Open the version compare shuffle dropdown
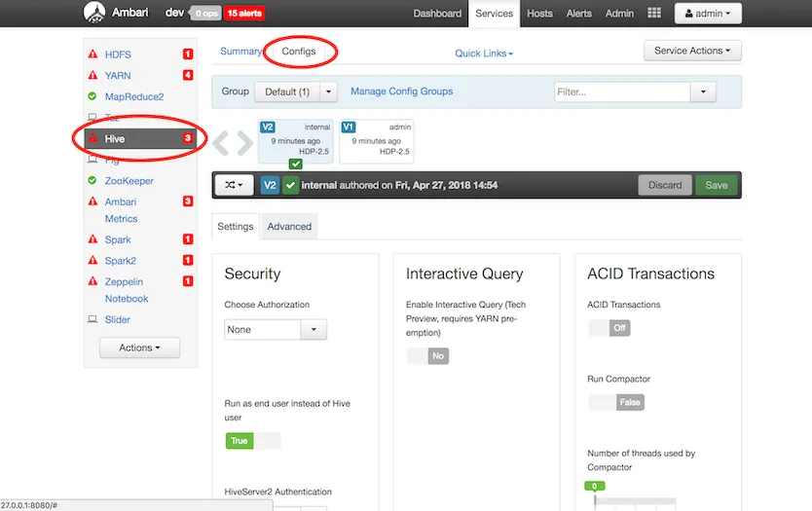The image size is (812, 511). (234, 185)
